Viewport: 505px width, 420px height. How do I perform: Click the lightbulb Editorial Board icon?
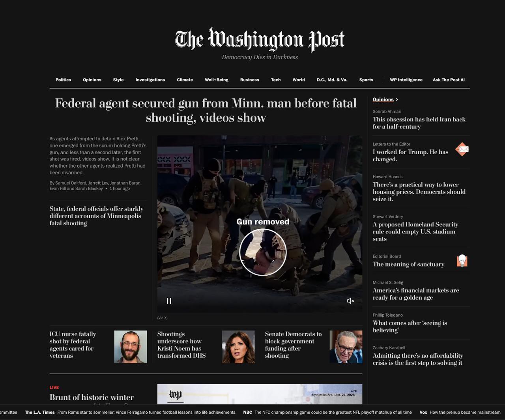(x=462, y=261)
